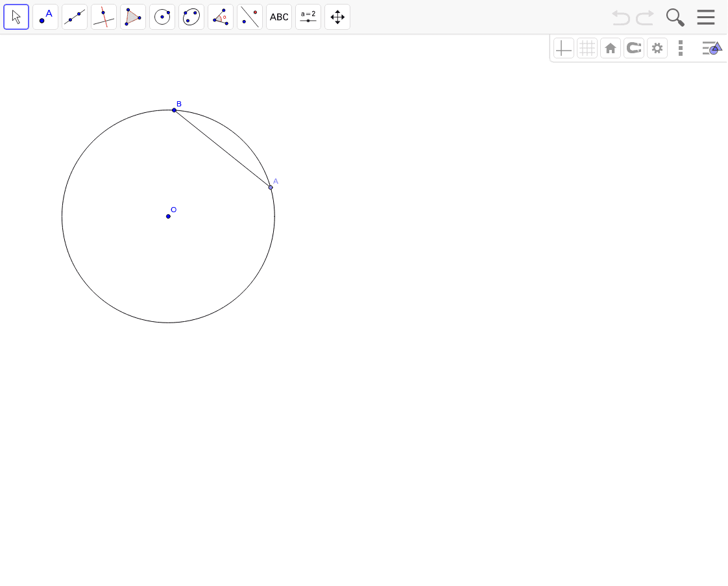Select the Angle tool
Image resolution: width=728 pixels, height=586 pixels.
[x=221, y=17]
